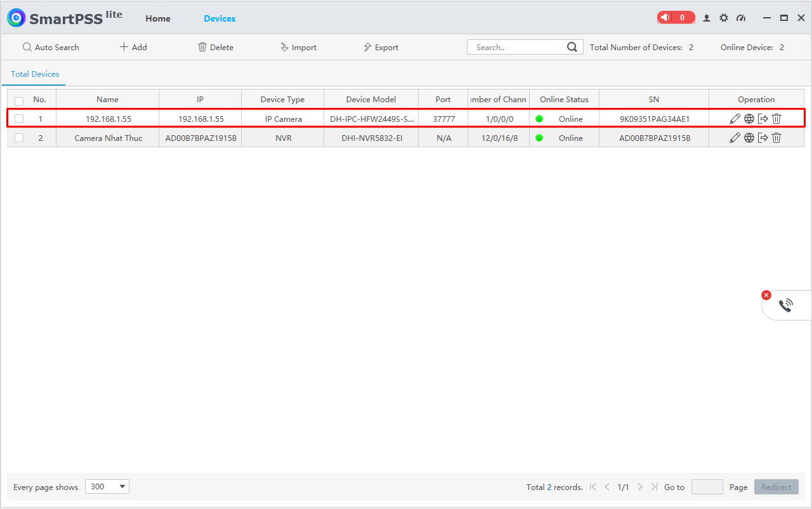
Task: Export device list
Action: 381,47
